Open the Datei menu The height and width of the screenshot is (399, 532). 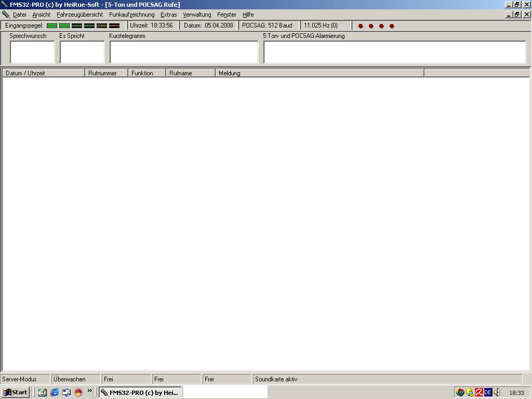[20, 15]
